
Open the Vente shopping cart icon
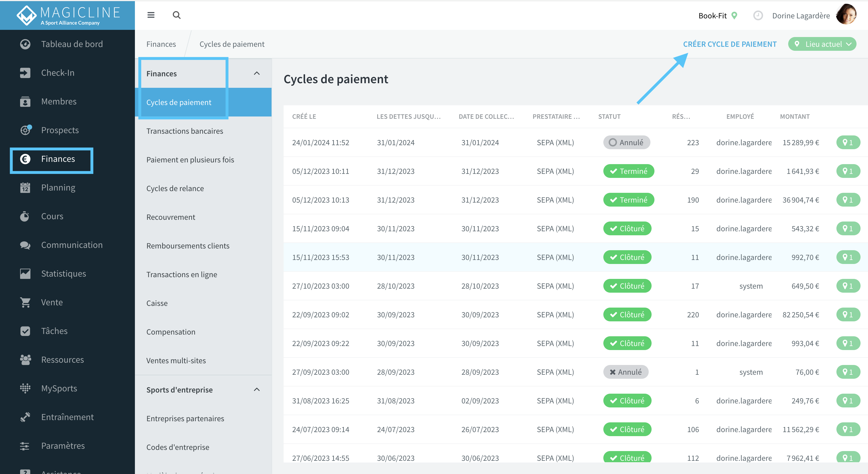pos(25,302)
